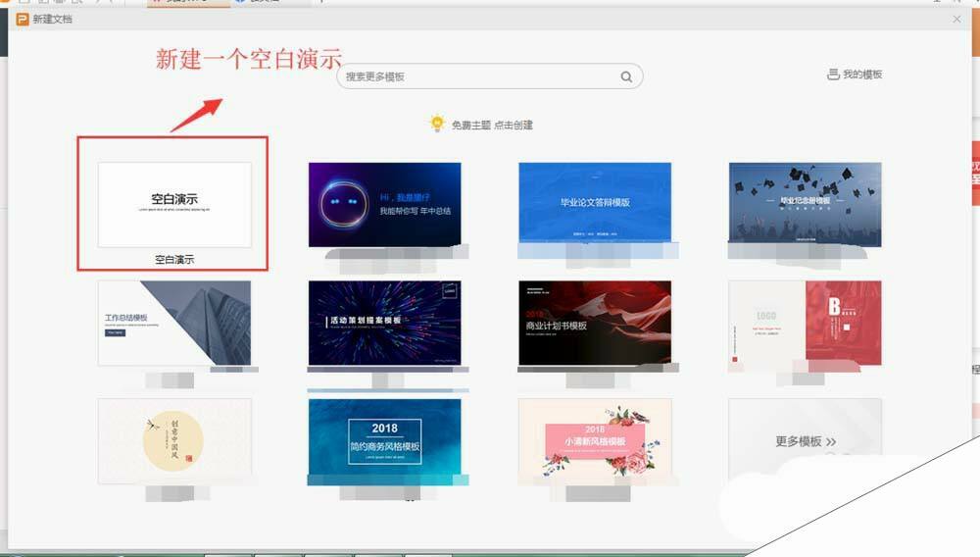Image resolution: width=980 pixels, height=557 pixels.
Task: Open 更多模板 for more templates
Action: 805,440
